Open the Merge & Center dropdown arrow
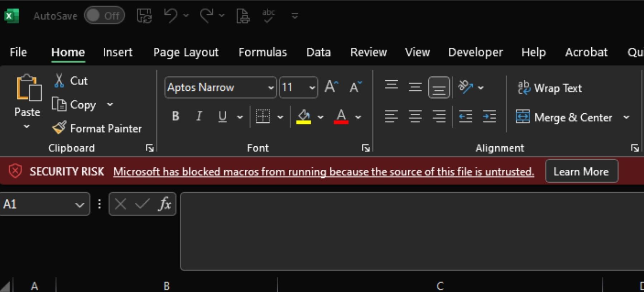The height and width of the screenshot is (292, 644). 626,117
